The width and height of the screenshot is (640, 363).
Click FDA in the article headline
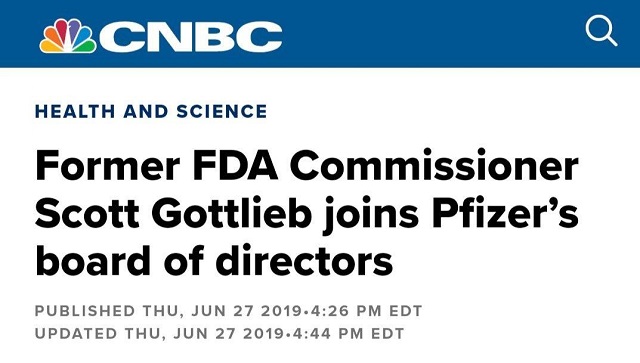tap(236, 166)
